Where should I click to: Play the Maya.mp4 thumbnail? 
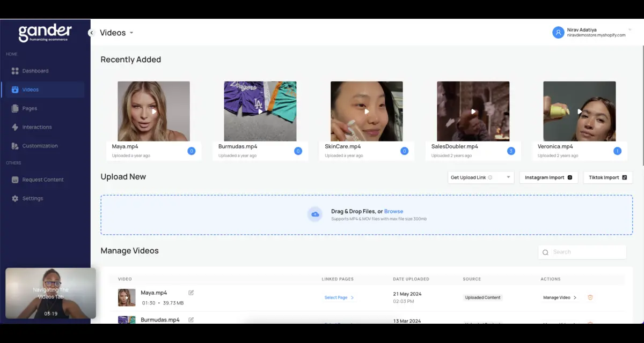click(x=153, y=111)
